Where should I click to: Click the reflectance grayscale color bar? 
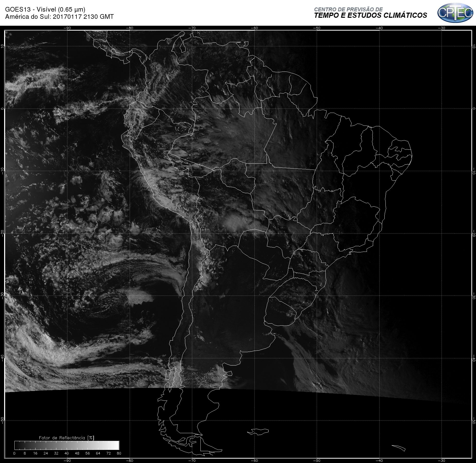67,445
